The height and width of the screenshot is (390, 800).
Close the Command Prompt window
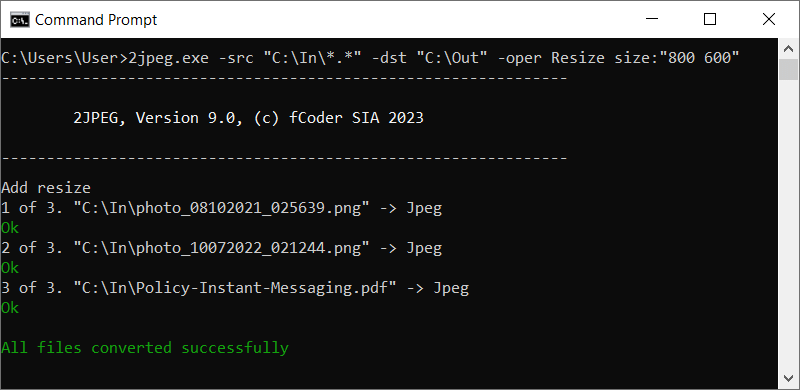769,20
